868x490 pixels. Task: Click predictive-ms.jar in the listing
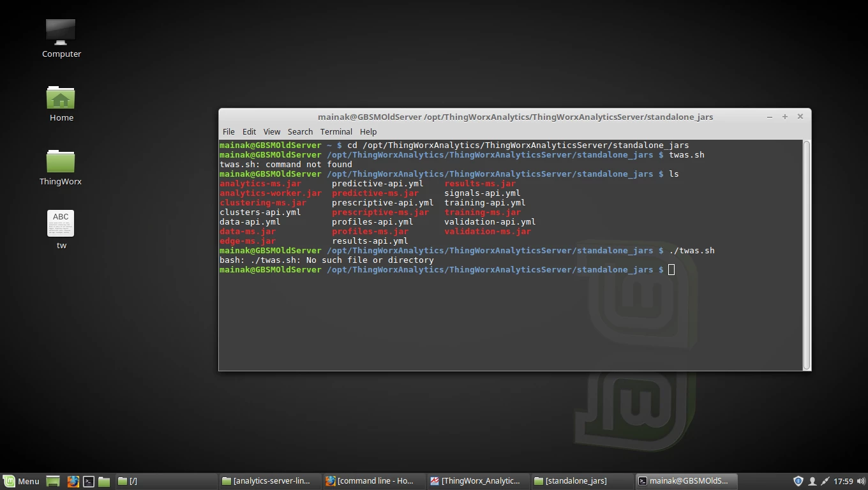click(375, 193)
